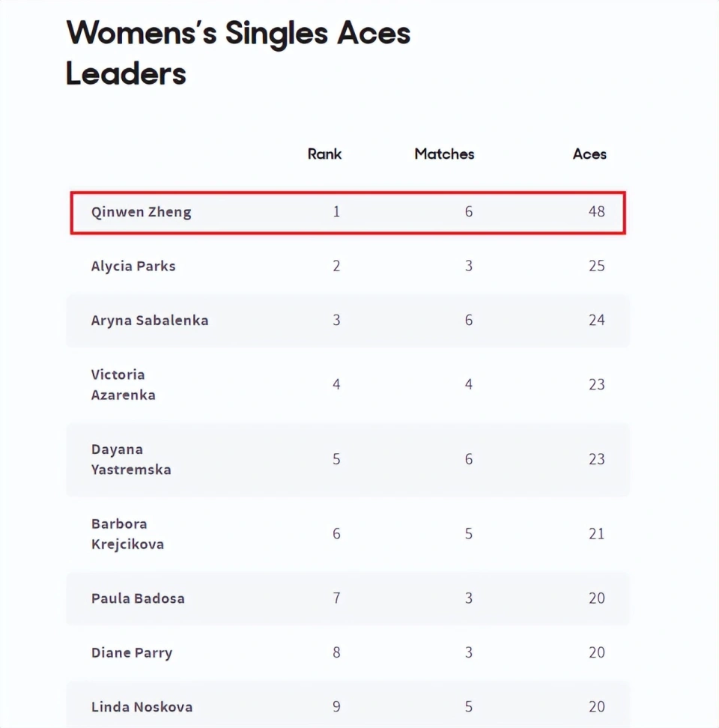Sort by the Aces column header
The width and height of the screenshot is (719, 728).
point(589,154)
